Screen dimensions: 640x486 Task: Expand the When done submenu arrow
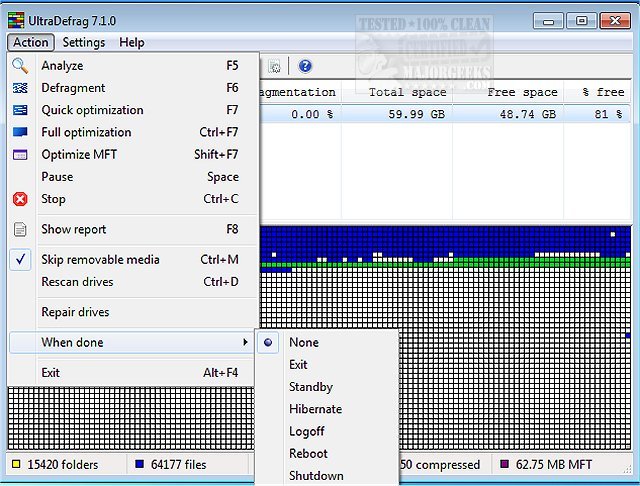tap(245, 342)
